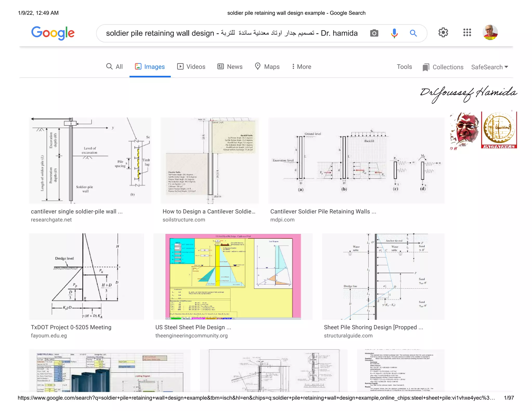The image size is (532, 411).
Task: Click the Google logo
Action: click(53, 33)
